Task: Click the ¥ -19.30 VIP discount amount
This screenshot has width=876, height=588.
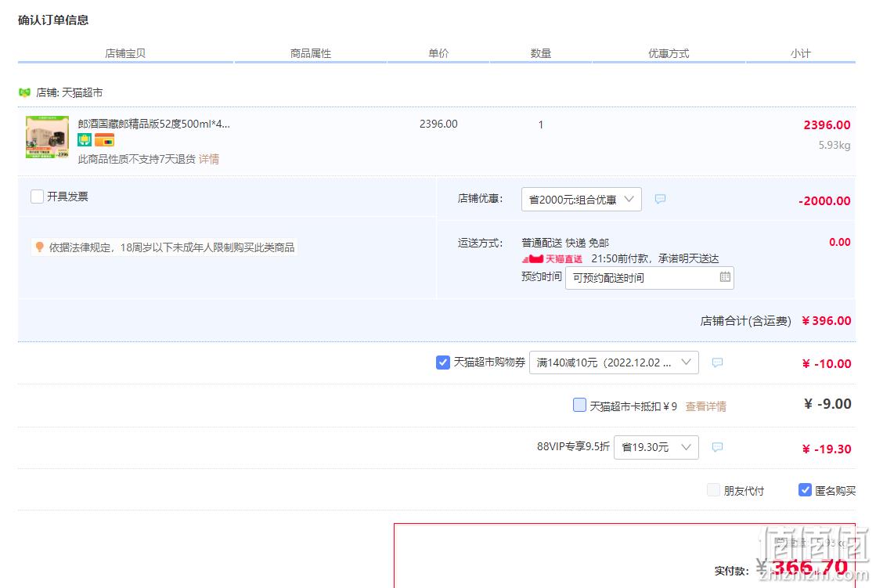Action: [x=826, y=449]
